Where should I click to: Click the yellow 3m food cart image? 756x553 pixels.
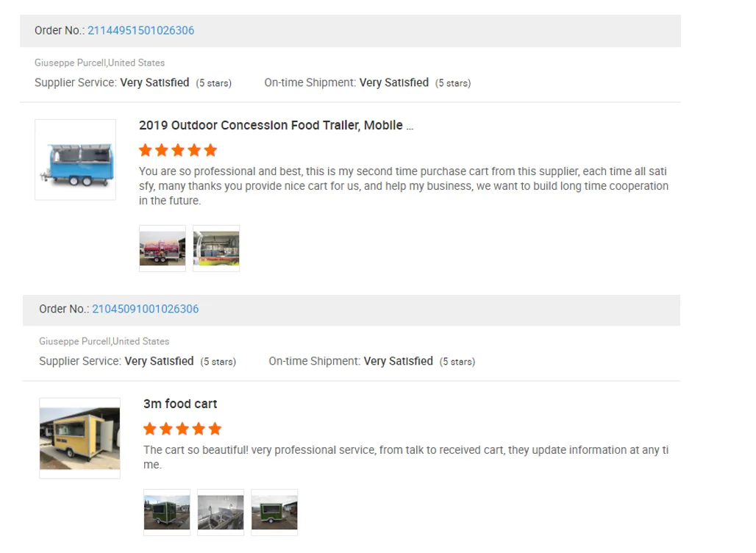(x=79, y=438)
